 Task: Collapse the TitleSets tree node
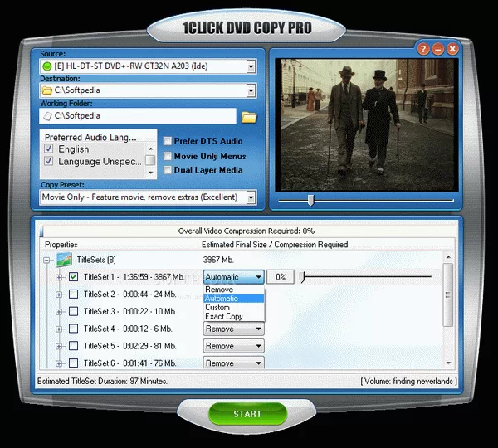pos(47,260)
